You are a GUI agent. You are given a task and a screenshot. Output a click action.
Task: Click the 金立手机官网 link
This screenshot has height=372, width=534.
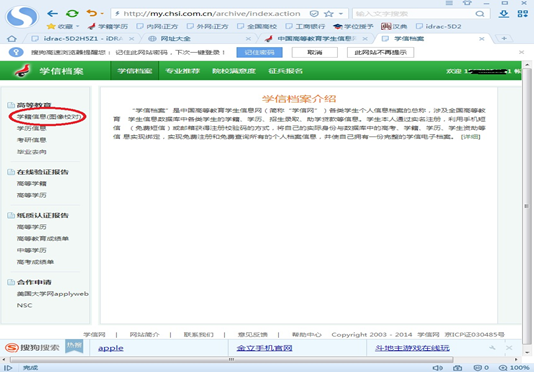[264, 348]
